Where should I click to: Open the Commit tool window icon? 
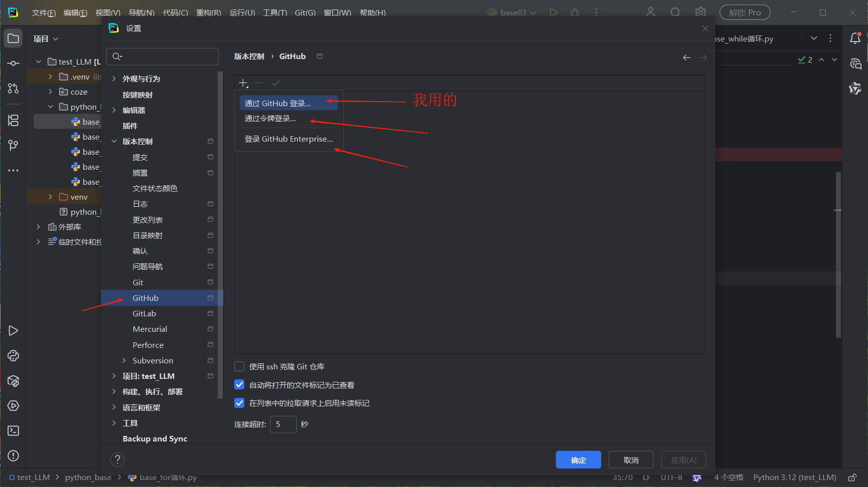[x=14, y=64]
